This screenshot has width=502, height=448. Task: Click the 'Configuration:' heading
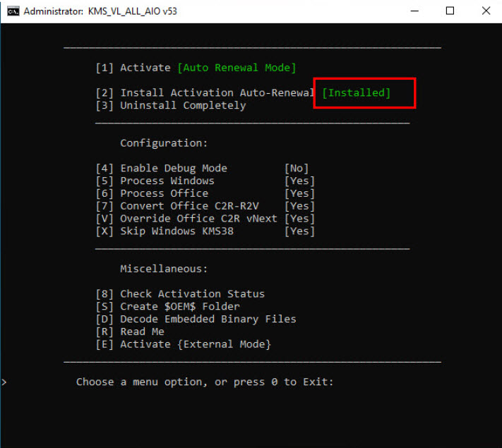tap(164, 143)
